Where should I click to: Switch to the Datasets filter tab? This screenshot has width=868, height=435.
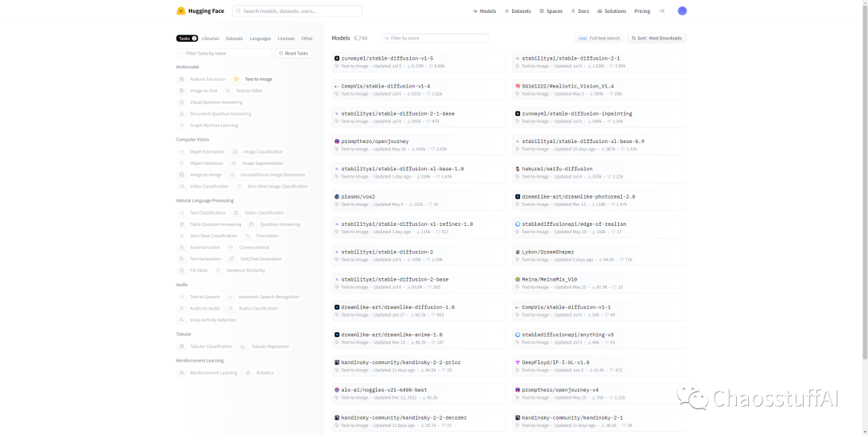click(234, 39)
